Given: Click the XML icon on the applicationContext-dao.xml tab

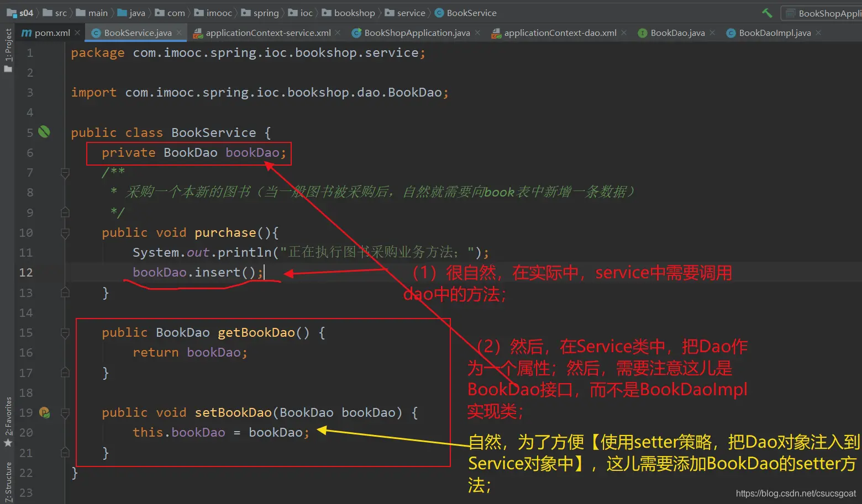Looking at the screenshot, I should pyautogui.click(x=496, y=33).
